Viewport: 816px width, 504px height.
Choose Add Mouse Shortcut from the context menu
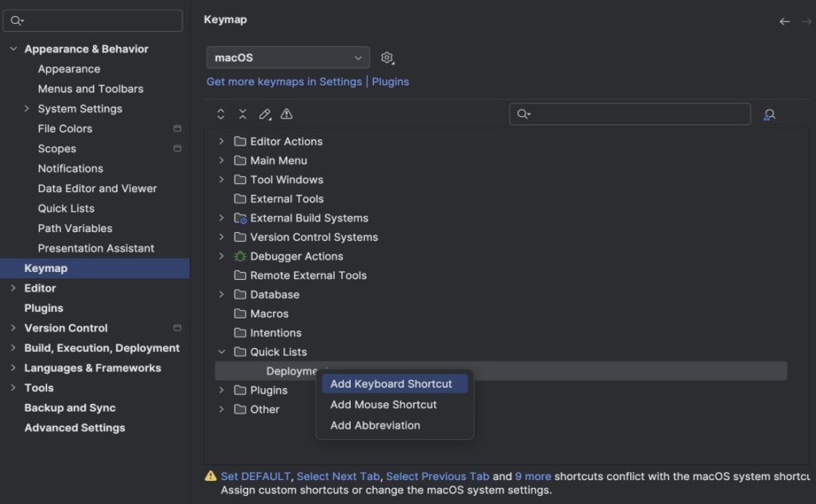click(x=383, y=404)
